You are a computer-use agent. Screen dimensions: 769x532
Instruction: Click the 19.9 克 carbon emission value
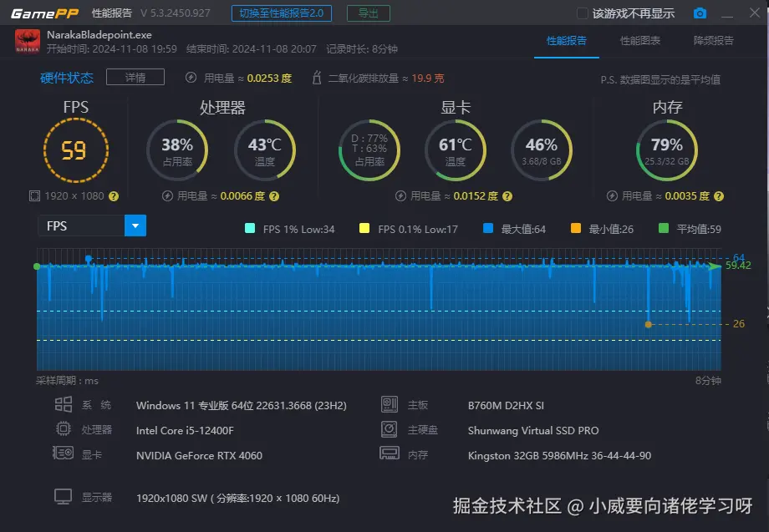coord(428,78)
